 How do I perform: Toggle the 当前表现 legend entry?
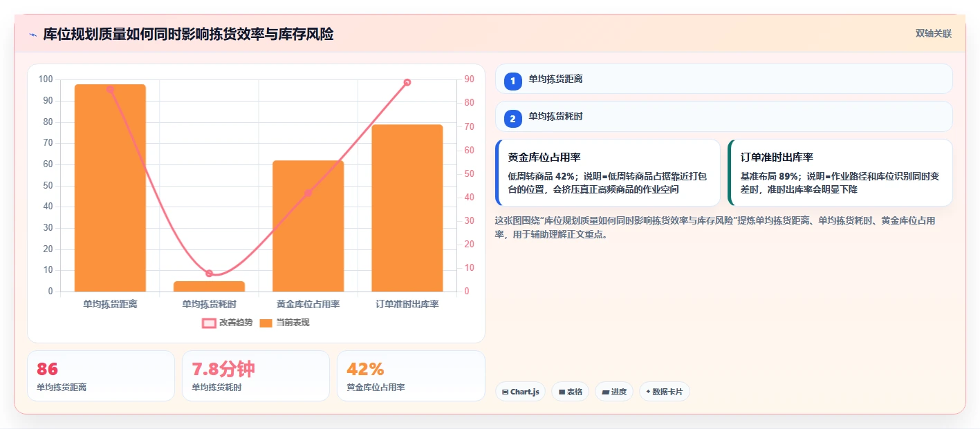pos(284,323)
